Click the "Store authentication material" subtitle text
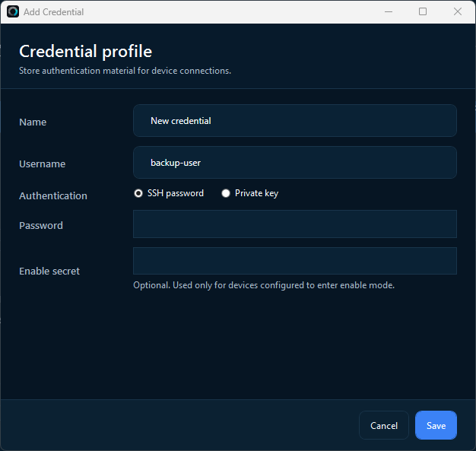 click(x=125, y=71)
